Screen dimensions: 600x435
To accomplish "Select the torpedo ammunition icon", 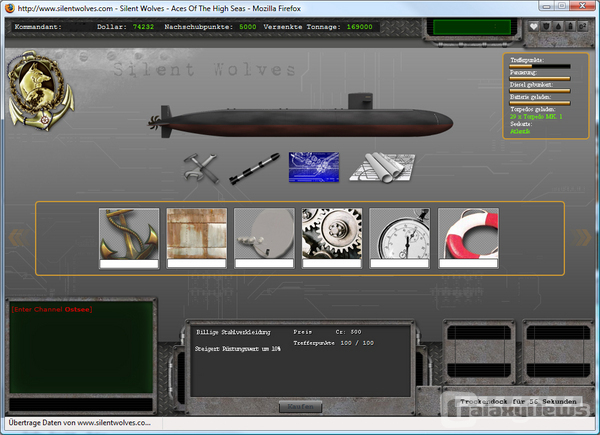I will pyautogui.click(x=253, y=168).
